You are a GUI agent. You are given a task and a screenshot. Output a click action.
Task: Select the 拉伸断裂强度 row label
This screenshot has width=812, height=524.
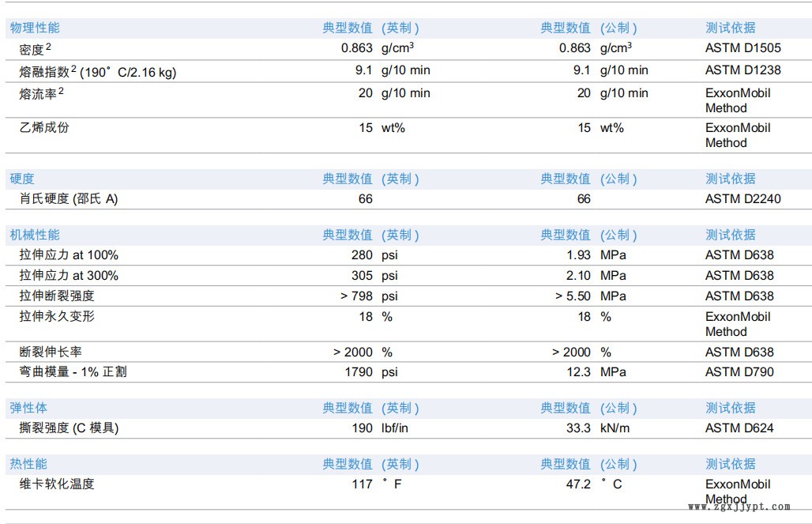click(x=56, y=296)
